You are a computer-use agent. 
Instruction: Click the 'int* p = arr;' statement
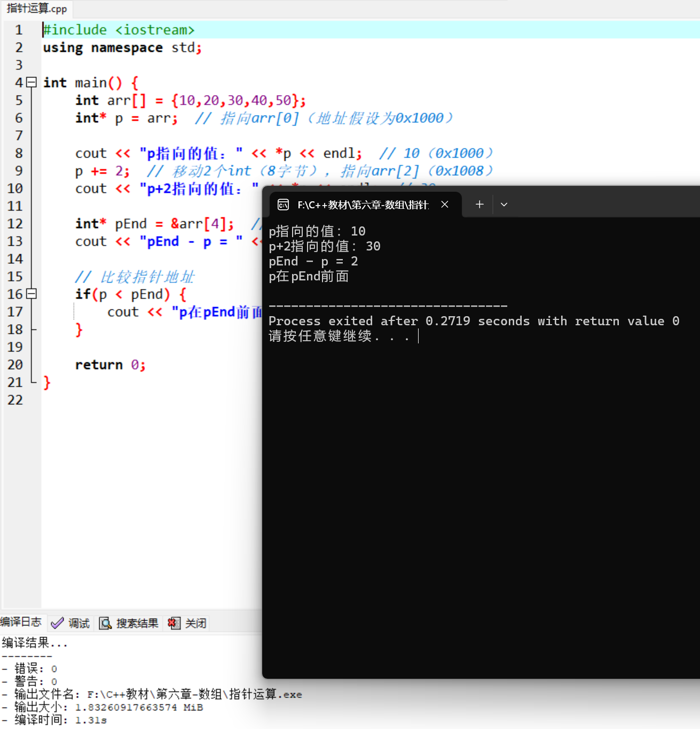(x=127, y=118)
